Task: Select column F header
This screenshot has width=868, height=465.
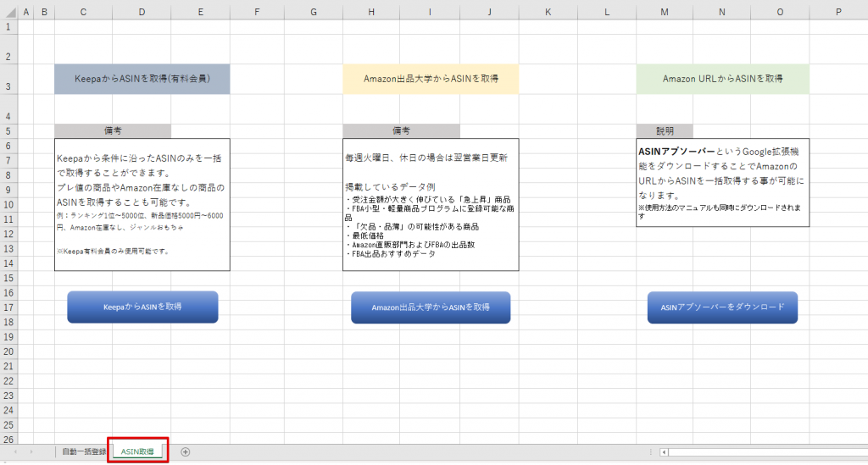Action: [x=257, y=10]
